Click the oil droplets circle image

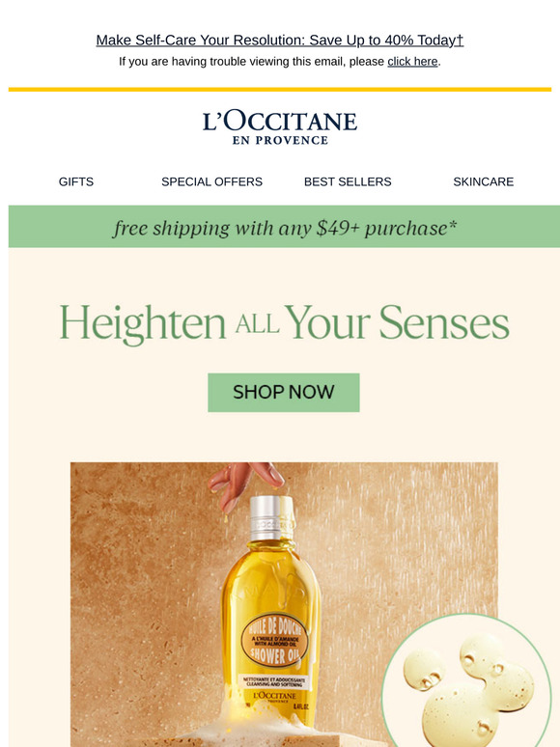click(467, 681)
